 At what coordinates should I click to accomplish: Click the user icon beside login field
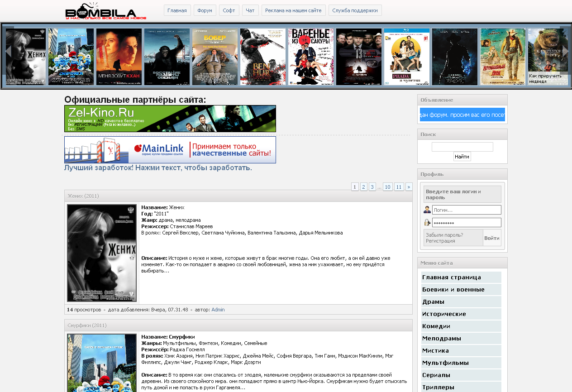[427, 210]
